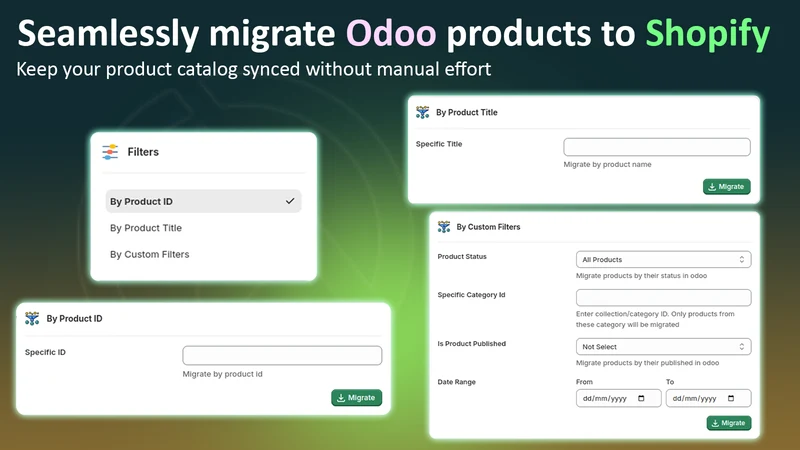Select By Custom Filters filter option
This screenshot has height=450, width=800.
tap(149, 255)
